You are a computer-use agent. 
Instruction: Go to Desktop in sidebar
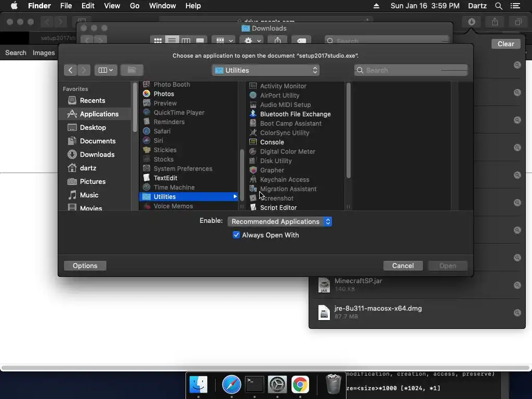92,128
